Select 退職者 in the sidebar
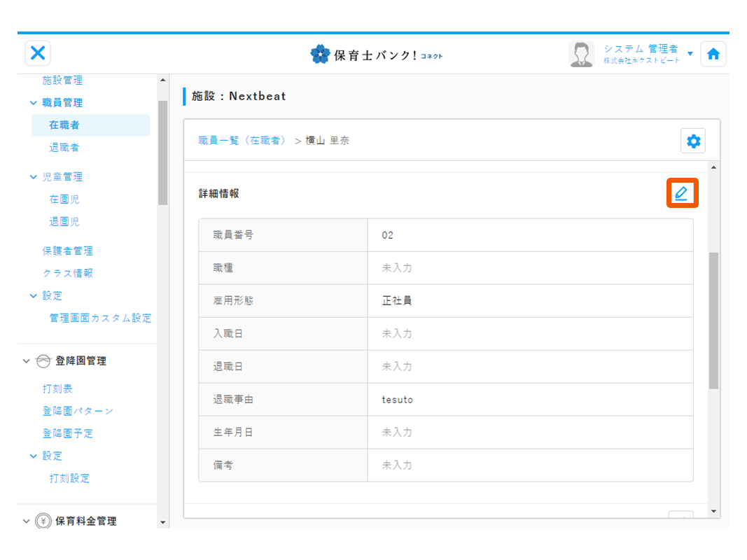This screenshot has height=560, width=747. [x=64, y=148]
